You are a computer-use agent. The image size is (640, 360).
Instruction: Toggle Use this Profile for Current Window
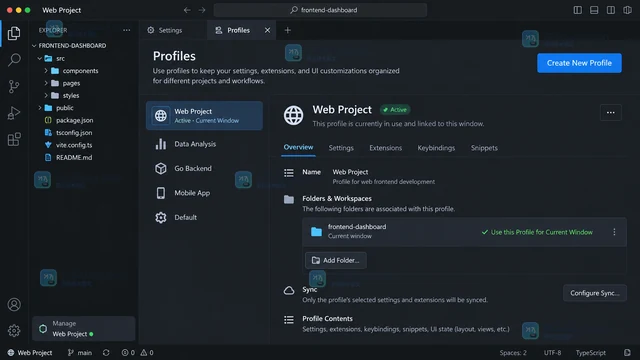[537, 232]
